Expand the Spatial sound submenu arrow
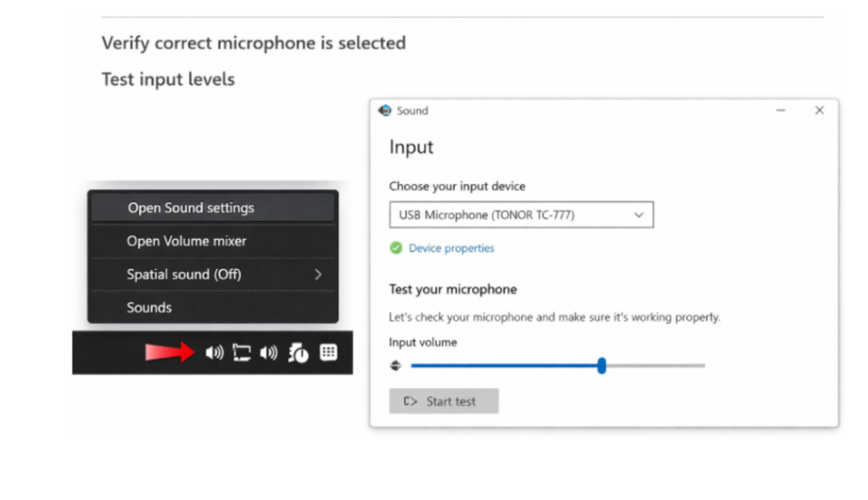Viewport: 868px width, 500px height. 318,274
